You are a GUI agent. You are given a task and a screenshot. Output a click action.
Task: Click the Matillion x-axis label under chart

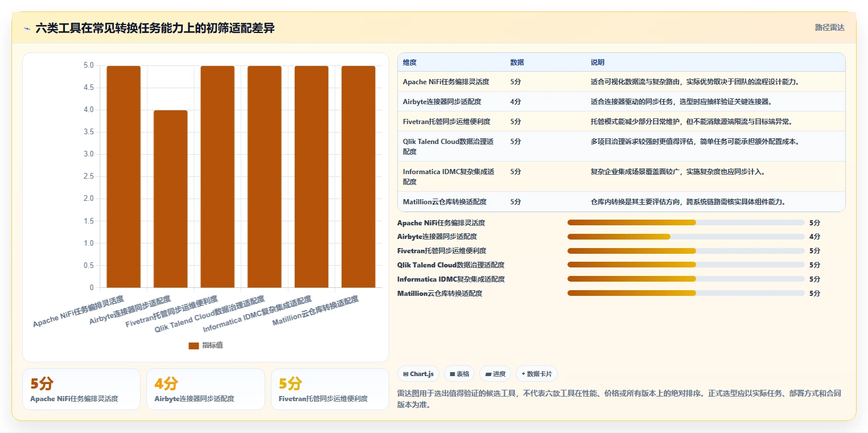point(315,311)
